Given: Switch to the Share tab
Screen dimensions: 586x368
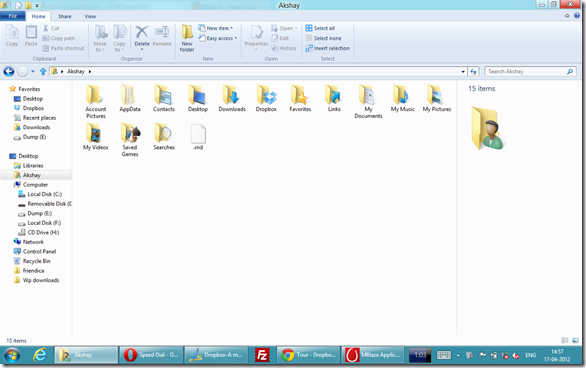Looking at the screenshot, I should (x=65, y=16).
